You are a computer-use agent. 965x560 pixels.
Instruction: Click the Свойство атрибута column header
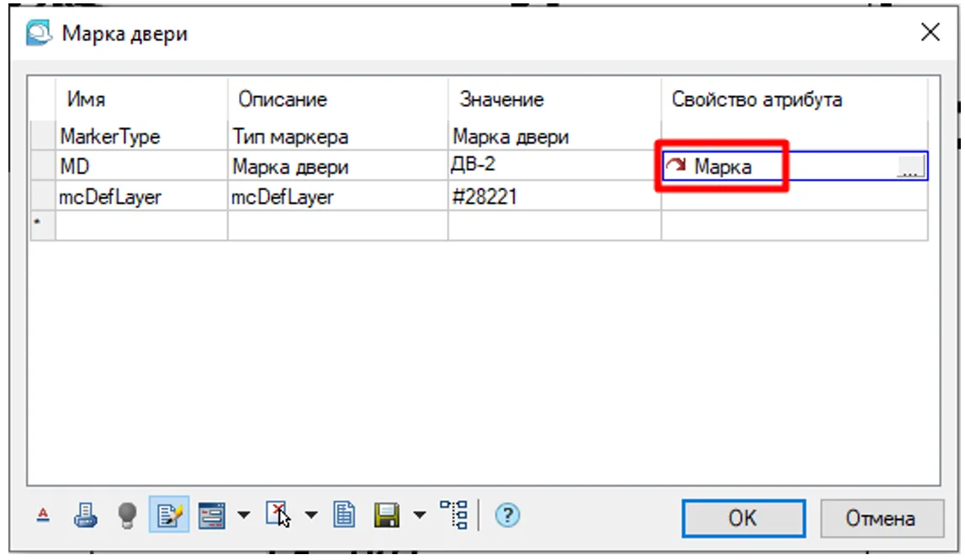(x=794, y=99)
